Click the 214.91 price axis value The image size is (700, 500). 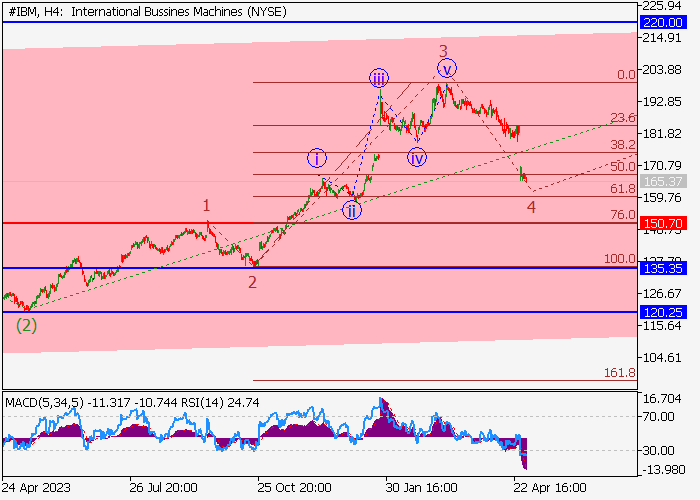(662, 38)
